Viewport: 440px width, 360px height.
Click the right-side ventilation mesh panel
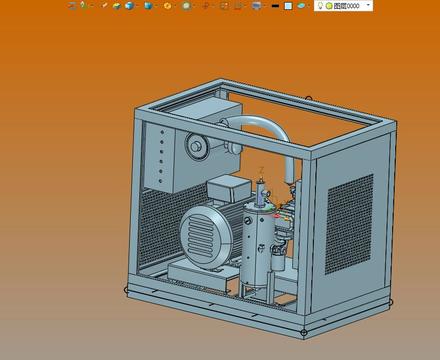click(x=349, y=224)
